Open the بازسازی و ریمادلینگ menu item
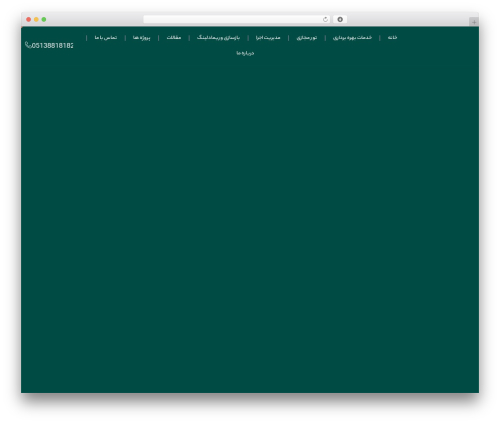 click(218, 38)
